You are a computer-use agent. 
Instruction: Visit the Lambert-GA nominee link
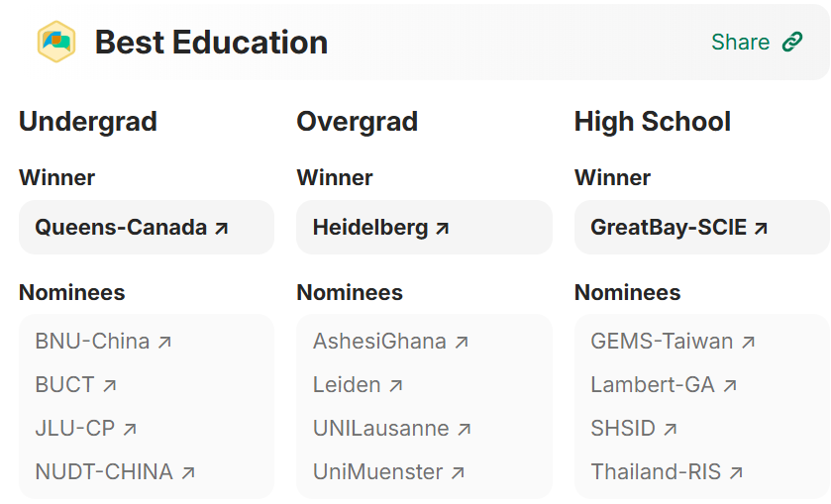(x=653, y=385)
